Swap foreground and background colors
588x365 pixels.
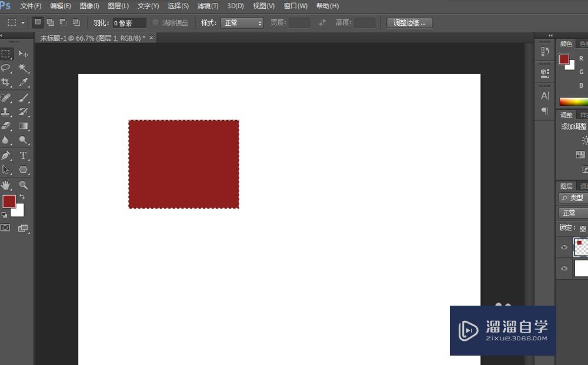click(x=22, y=197)
